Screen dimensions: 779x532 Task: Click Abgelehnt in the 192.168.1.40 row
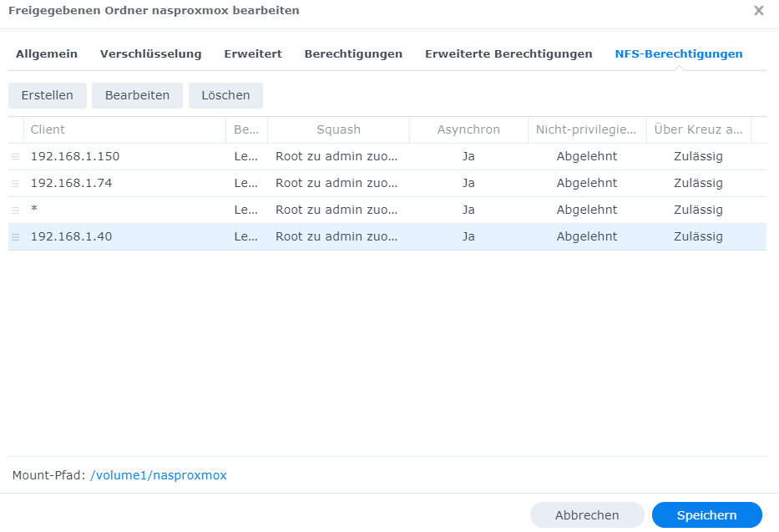(587, 237)
